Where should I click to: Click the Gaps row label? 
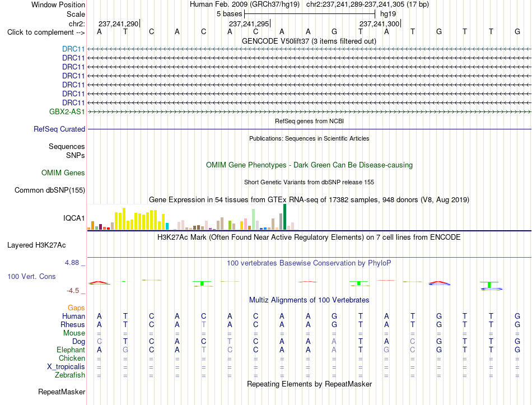click(76, 308)
